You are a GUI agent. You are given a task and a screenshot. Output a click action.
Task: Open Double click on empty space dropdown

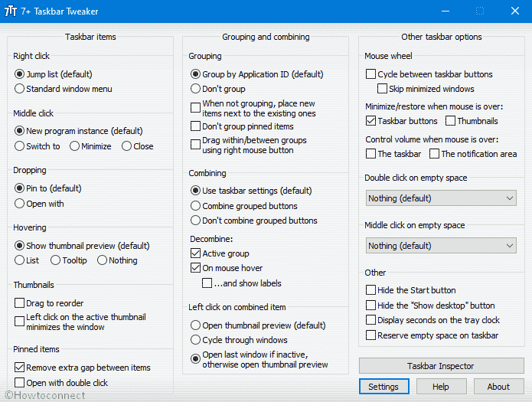(x=441, y=198)
